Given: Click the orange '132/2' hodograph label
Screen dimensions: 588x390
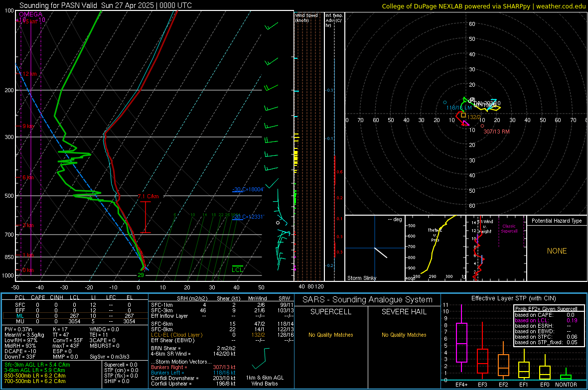Looking at the screenshot, I should coord(474,118).
